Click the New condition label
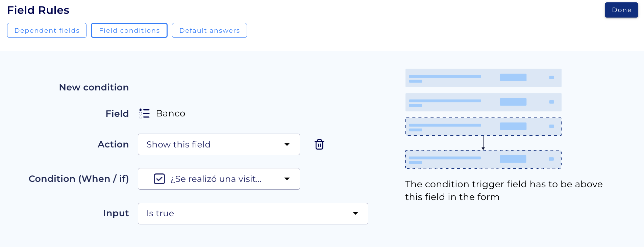This screenshot has width=644, height=247. click(x=94, y=87)
